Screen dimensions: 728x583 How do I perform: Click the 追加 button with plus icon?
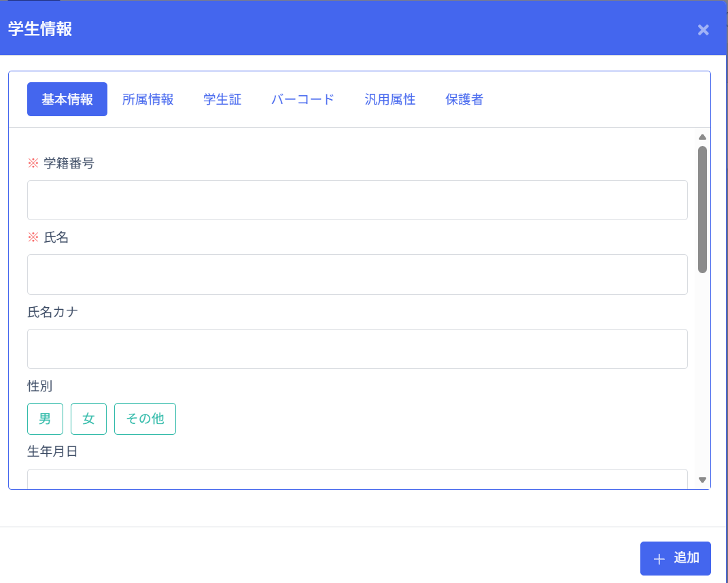click(x=675, y=559)
